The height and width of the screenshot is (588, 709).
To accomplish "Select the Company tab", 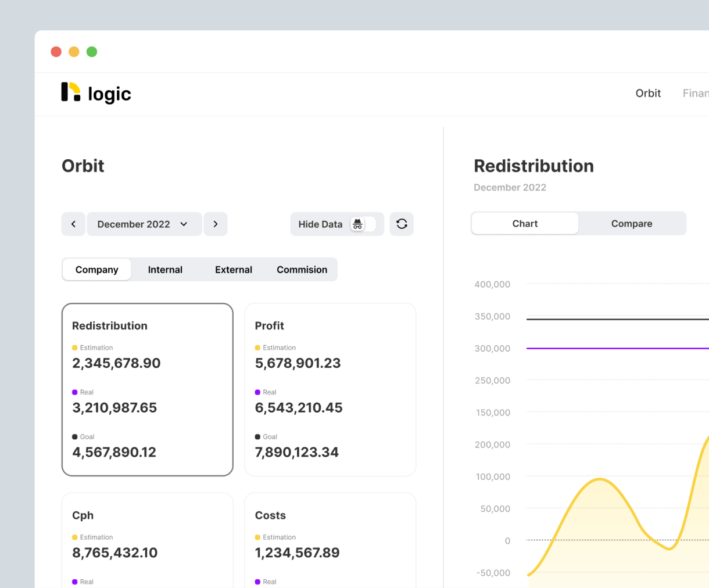I will tap(96, 269).
